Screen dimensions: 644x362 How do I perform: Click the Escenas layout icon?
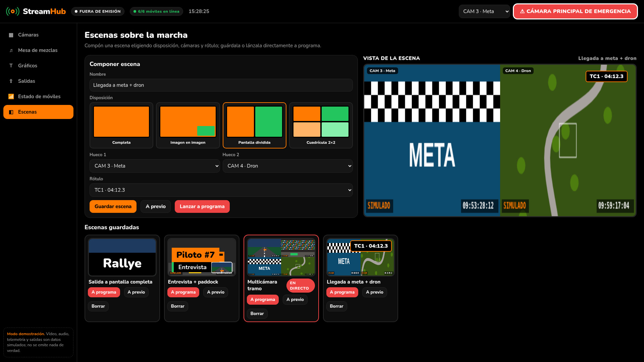(11, 112)
